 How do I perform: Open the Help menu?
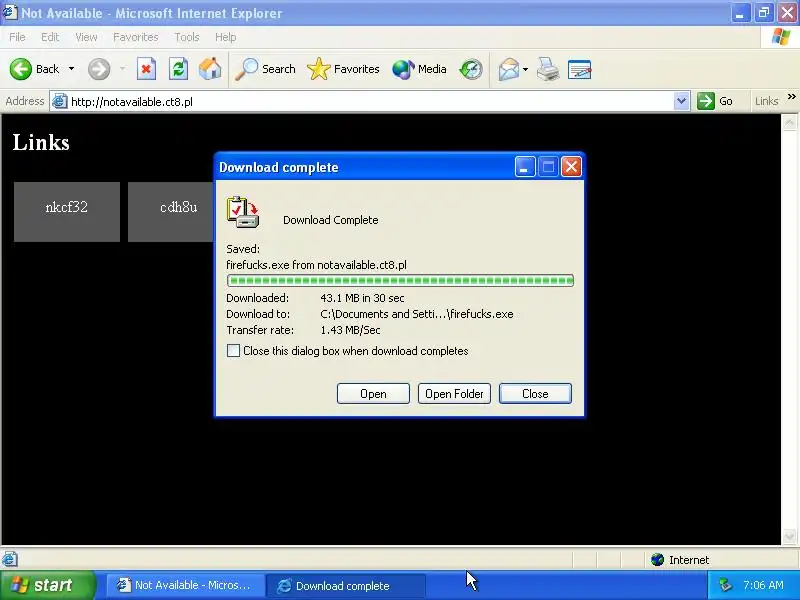226,37
